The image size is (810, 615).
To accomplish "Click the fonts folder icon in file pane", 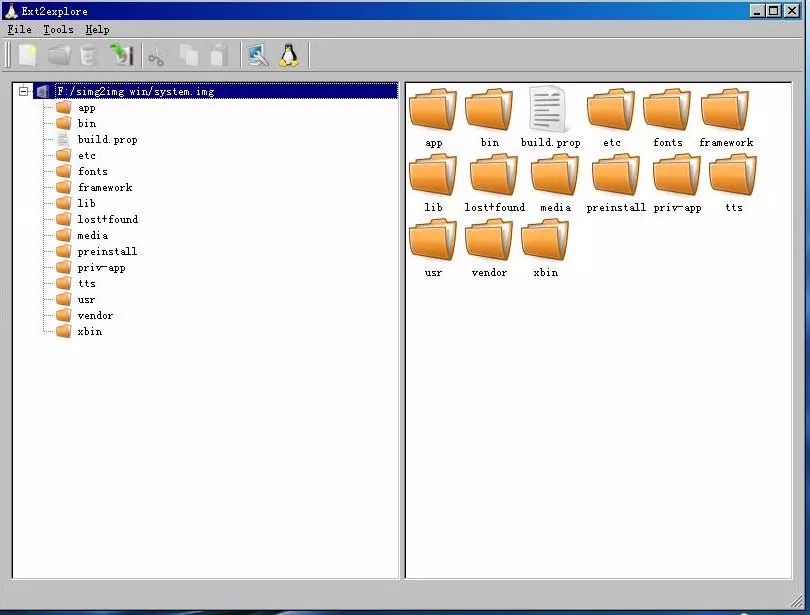I will coord(667,109).
